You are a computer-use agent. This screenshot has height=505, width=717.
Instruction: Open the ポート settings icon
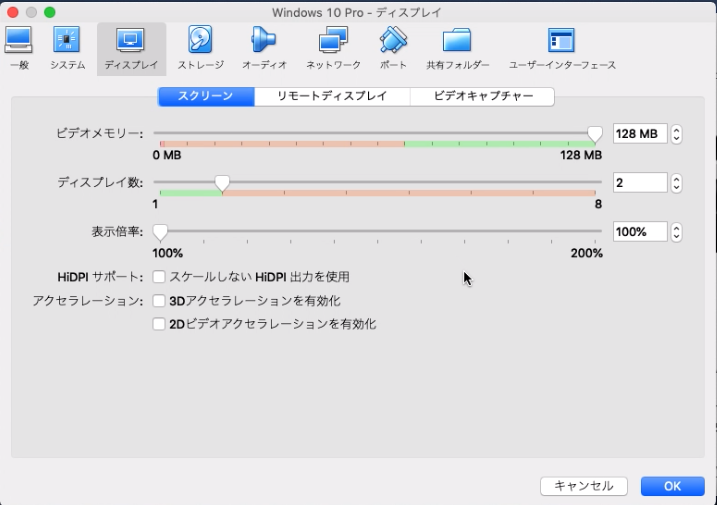[x=393, y=48]
